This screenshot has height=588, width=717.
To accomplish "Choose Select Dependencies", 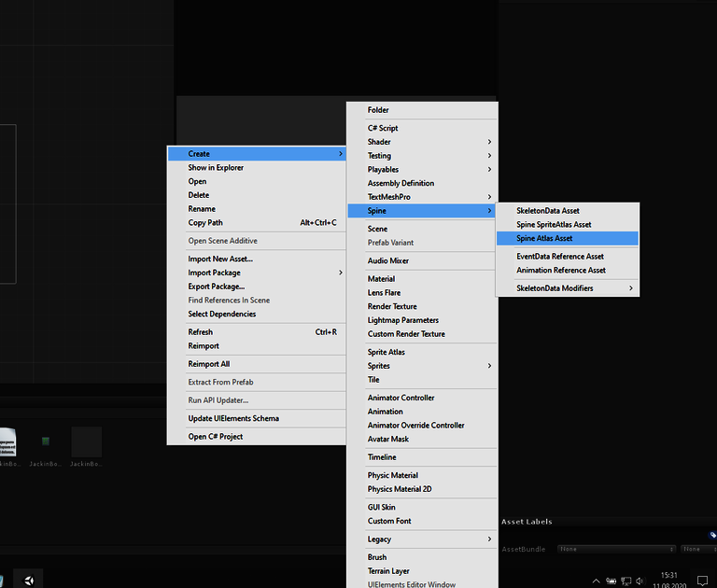I will pyautogui.click(x=257, y=314).
